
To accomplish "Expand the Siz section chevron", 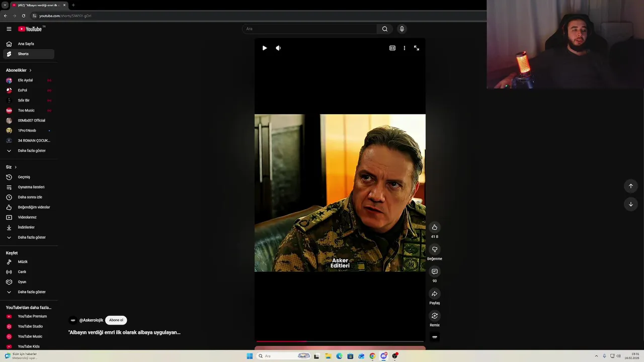I will [16, 167].
